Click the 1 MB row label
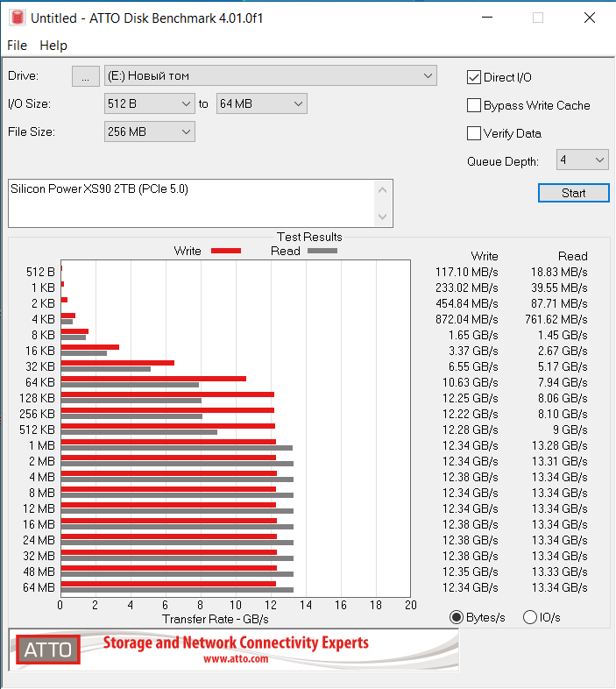616x689 pixels. point(42,445)
